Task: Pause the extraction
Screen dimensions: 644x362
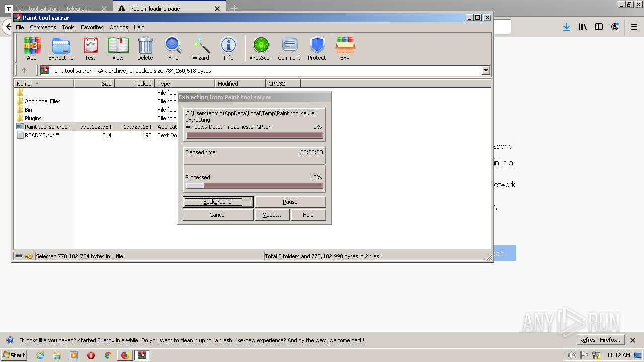Action: (x=290, y=202)
